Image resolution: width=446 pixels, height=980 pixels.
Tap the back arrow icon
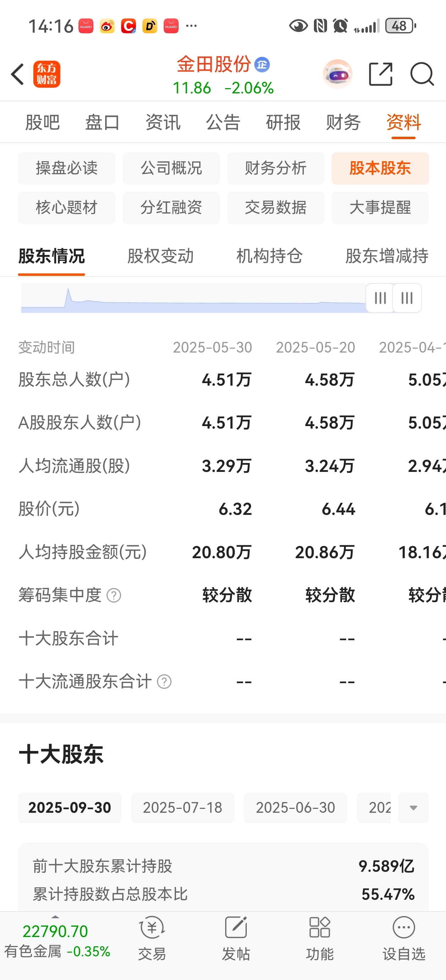click(x=17, y=74)
